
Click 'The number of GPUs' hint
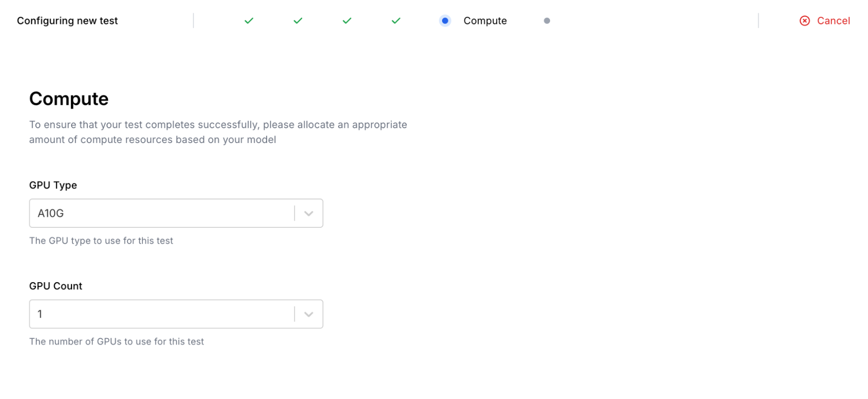click(116, 342)
